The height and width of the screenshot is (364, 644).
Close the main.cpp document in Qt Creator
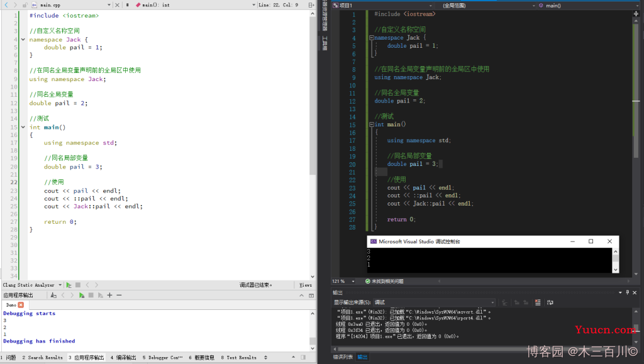point(117,5)
